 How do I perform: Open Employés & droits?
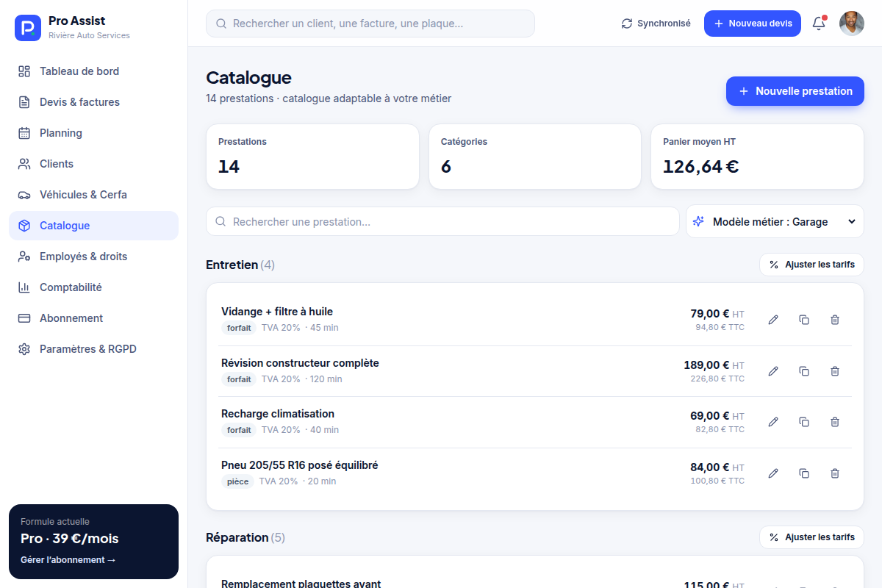click(x=93, y=257)
